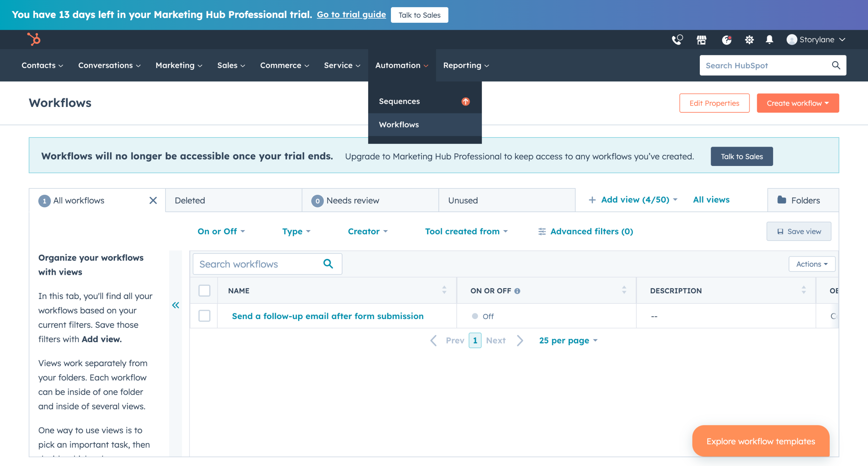Open the calling phone icon

[677, 40]
